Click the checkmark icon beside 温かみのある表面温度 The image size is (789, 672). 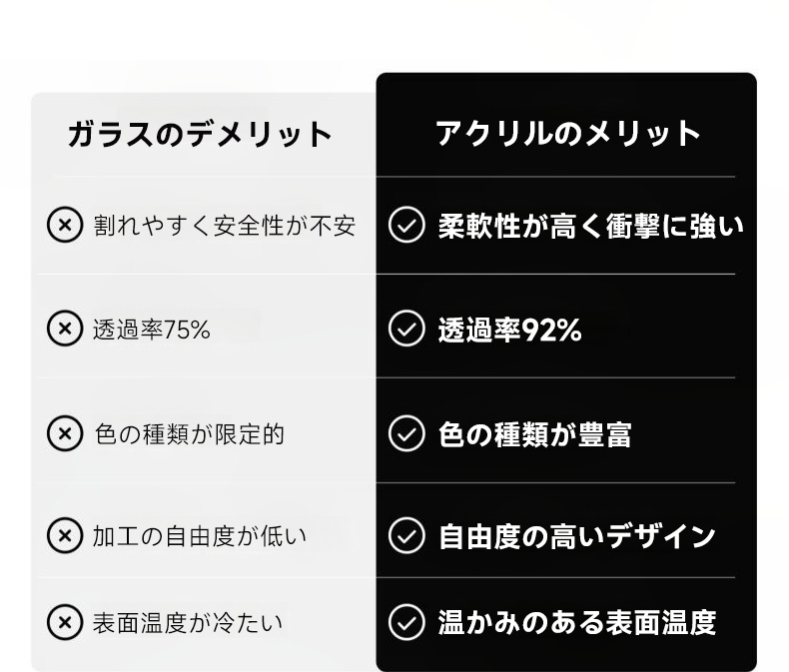pos(405,622)
